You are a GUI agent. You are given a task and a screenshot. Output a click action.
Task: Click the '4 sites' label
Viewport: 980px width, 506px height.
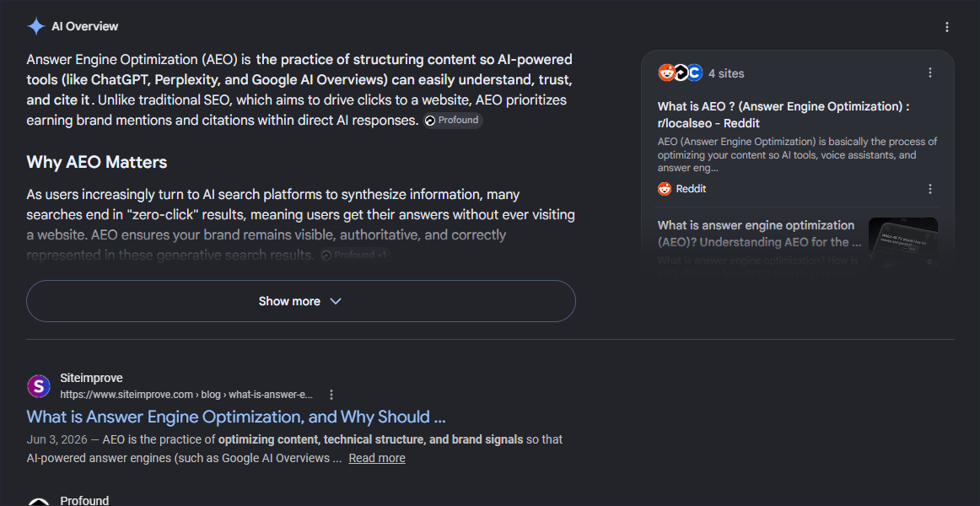click(726, 73)
